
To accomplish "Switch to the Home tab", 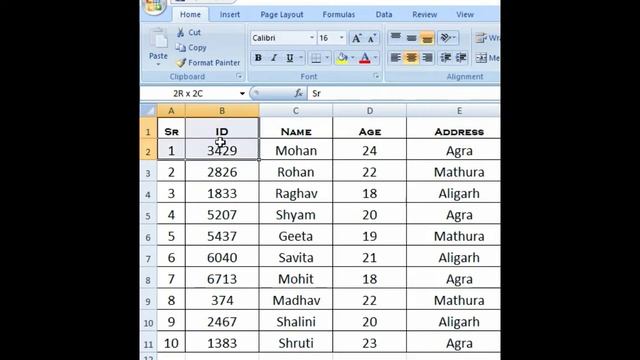I will [x=191, y=15].
